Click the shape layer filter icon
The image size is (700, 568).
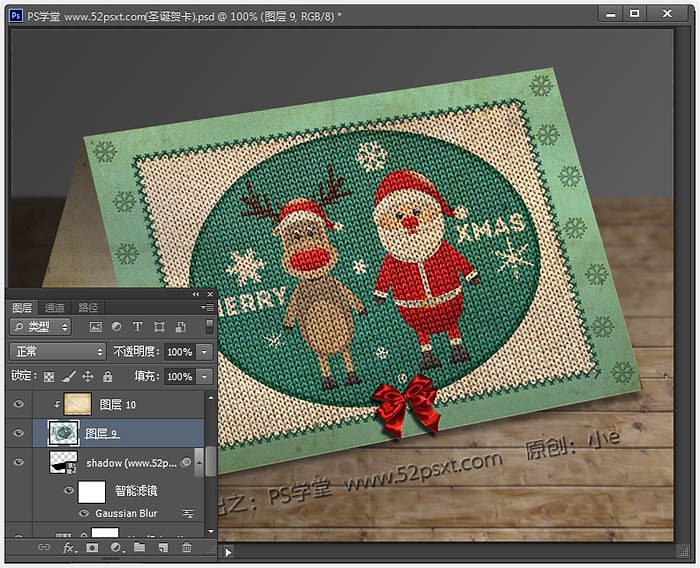159,327
